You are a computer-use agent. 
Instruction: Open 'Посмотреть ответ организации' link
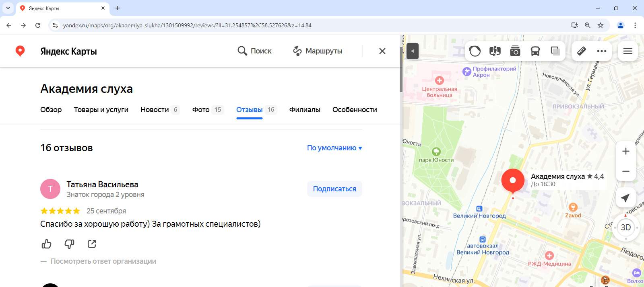point(103,261)
